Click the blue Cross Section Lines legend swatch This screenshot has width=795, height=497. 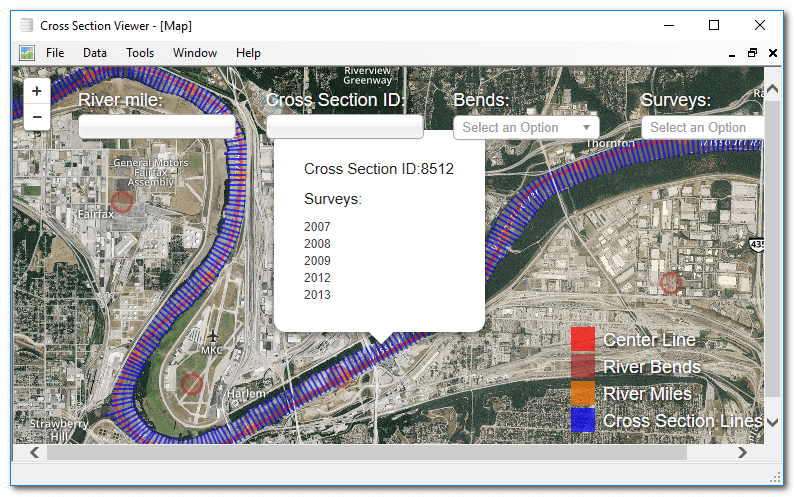pos(583,420)
